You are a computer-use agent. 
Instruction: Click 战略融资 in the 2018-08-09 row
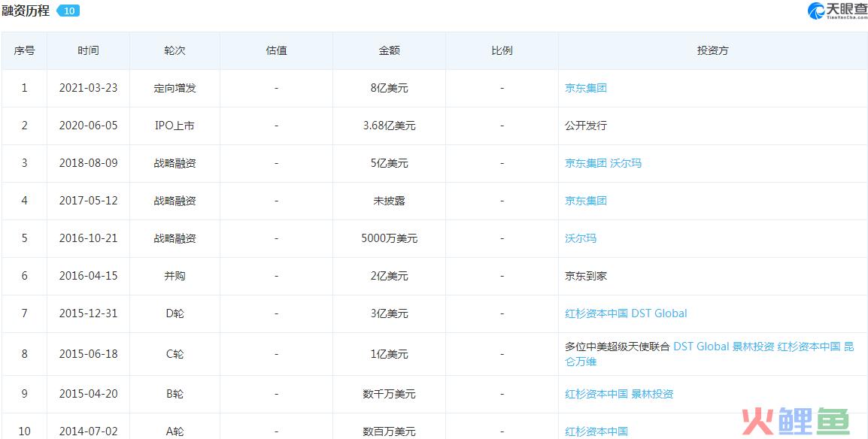click(x=175, y=163)
